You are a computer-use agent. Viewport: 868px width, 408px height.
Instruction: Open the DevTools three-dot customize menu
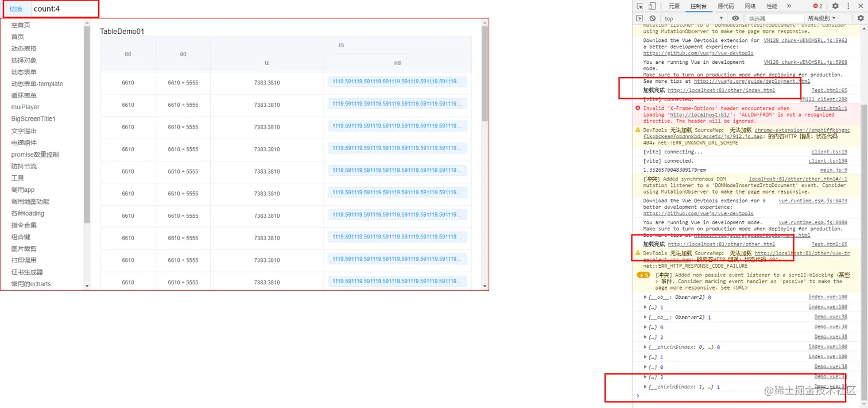(x=848, y=6)
